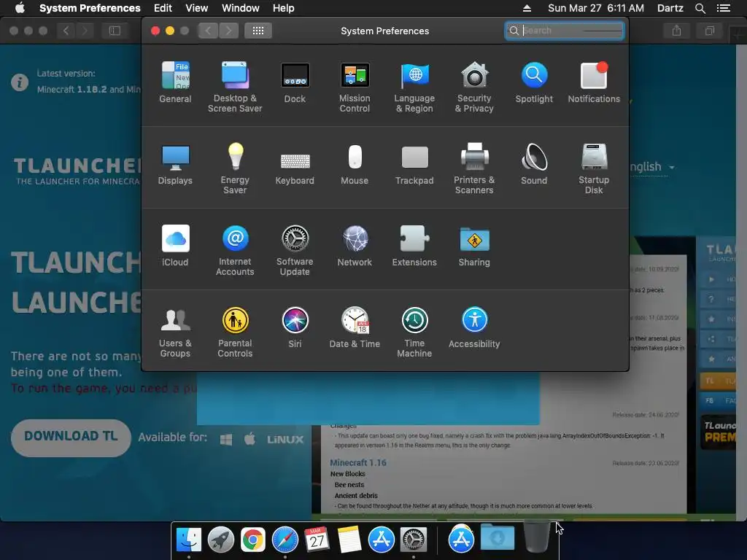The width and height of the screenshot is (747, 560).
Task: Click the Show All grid button
Action: 258,31
